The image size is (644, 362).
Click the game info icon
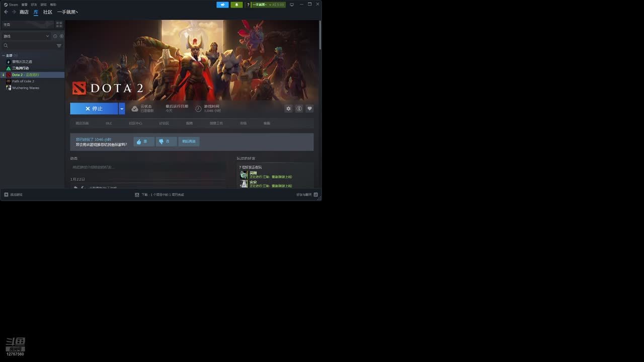pos(299,109)
